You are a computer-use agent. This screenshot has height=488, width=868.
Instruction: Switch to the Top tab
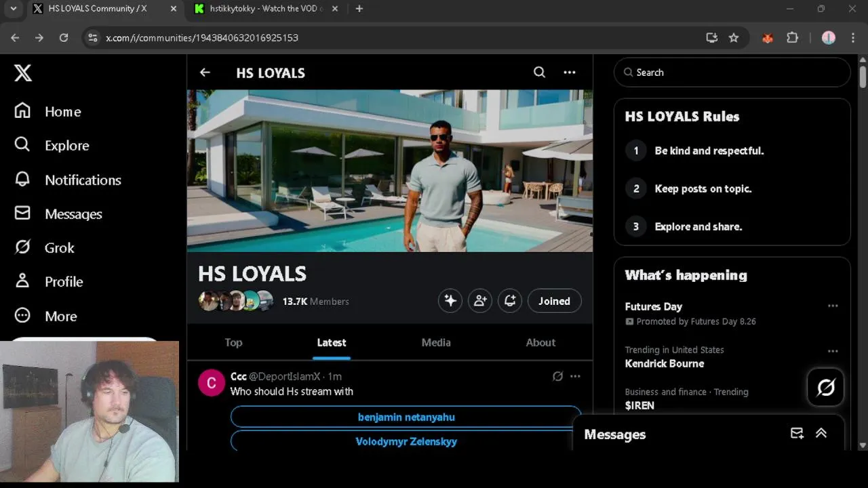click(x=233, y=342)
